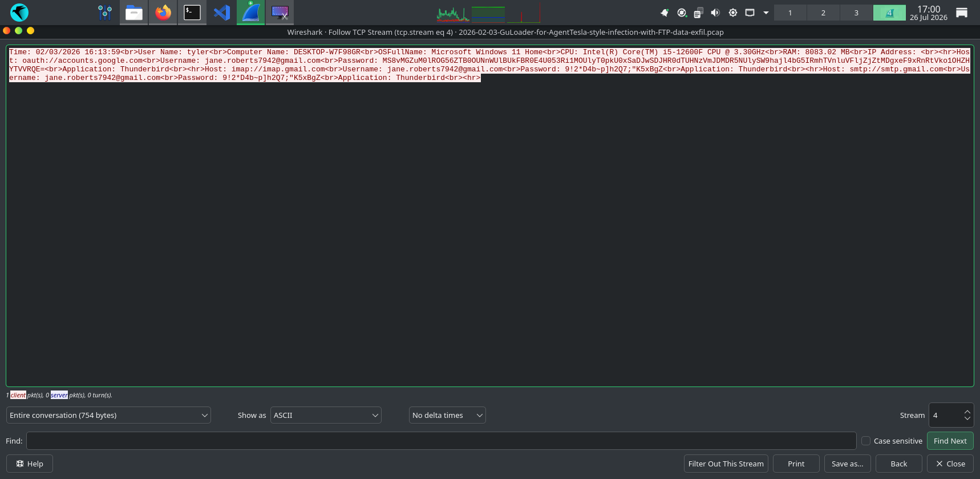Viewport: 980px width, 479px height.
Task: Open the clipboard manager tray icon
Action: [699, 13]
